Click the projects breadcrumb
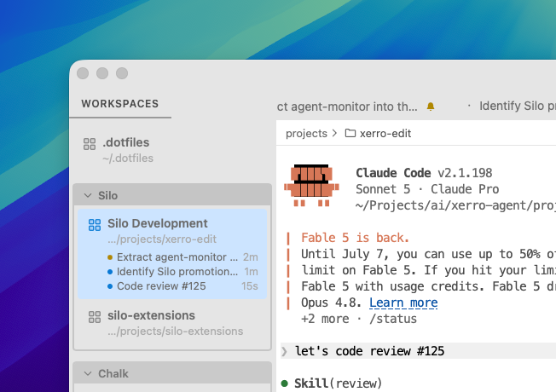This screenshot has height=392, width=556. coord(306,133)
